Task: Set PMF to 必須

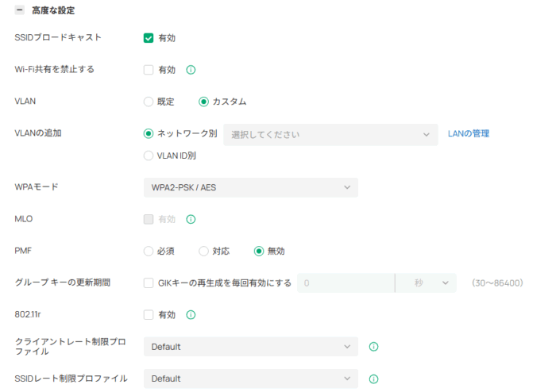Action: [149, 251]
